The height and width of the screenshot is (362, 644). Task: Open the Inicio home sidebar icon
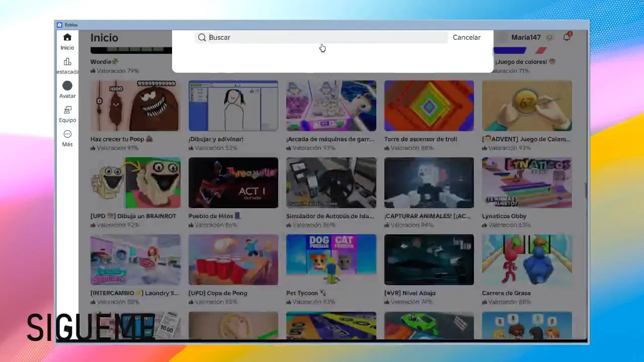67,37
